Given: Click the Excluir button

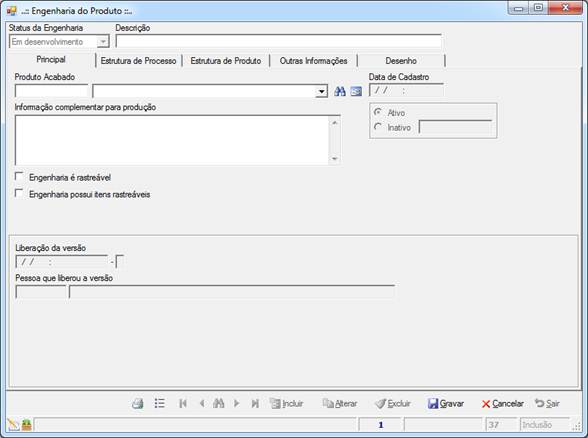Looking at the screenshot, I should point(393,404).
